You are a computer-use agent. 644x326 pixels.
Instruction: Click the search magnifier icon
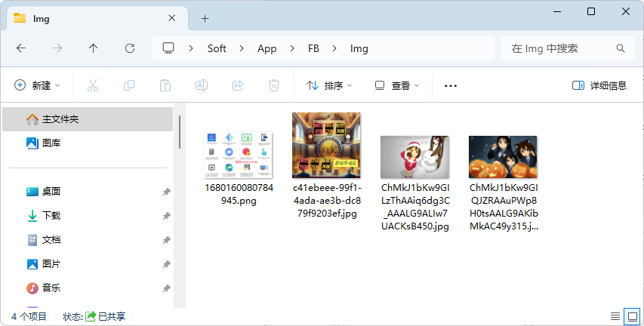coord(621,48)
